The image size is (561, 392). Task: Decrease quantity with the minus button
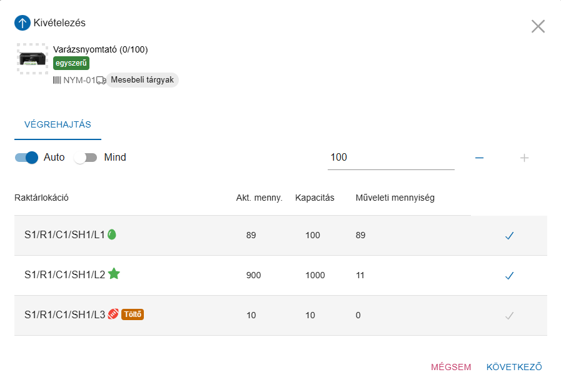tap(479, 158)
